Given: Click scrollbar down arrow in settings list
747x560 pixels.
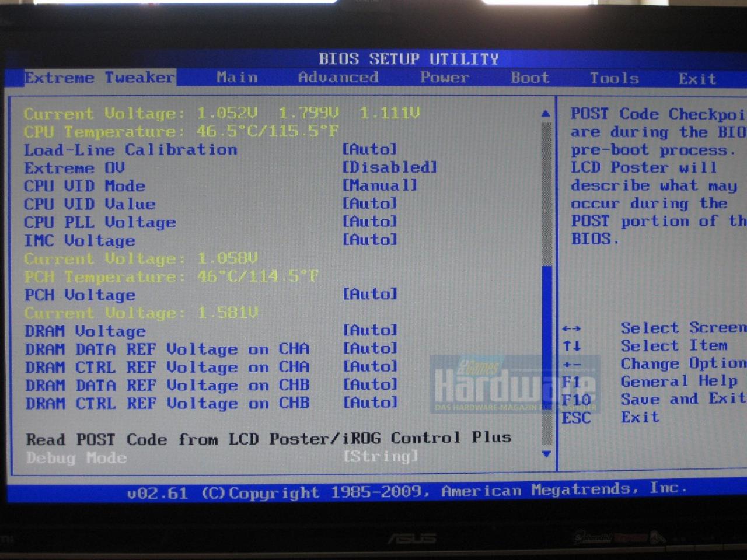Looking at the screenshot, I should pyautogui.click(x=546, y=453).
